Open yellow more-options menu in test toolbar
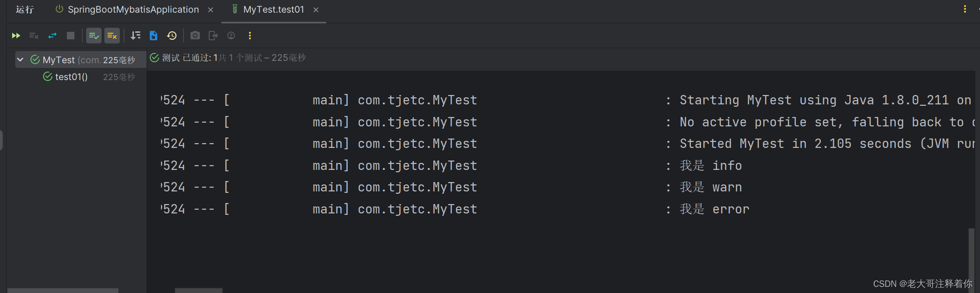 (x=250, y=36)
